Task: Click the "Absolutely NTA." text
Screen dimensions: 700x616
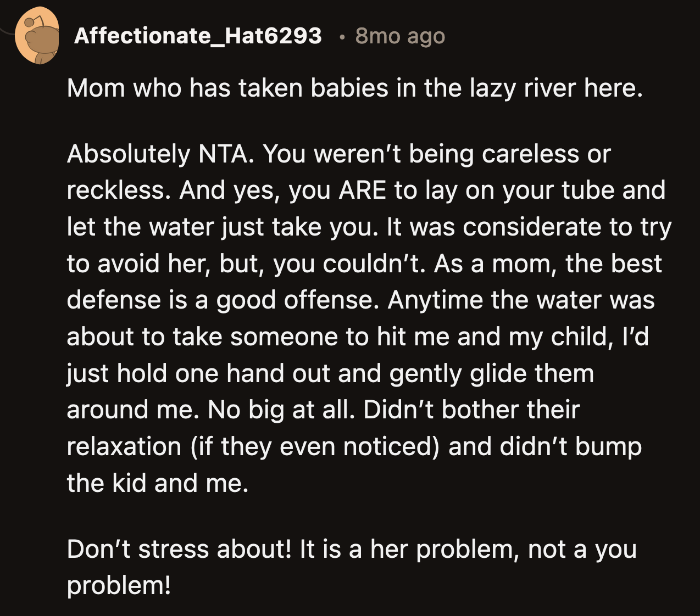Action: coord(160,154)
